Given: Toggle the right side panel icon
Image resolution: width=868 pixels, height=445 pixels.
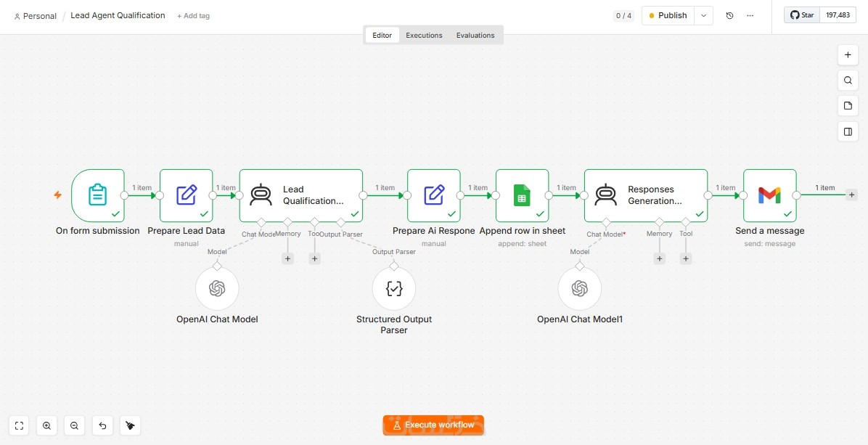Looking at the screenshot, I should pyautogui.click(x=848, y=131).
